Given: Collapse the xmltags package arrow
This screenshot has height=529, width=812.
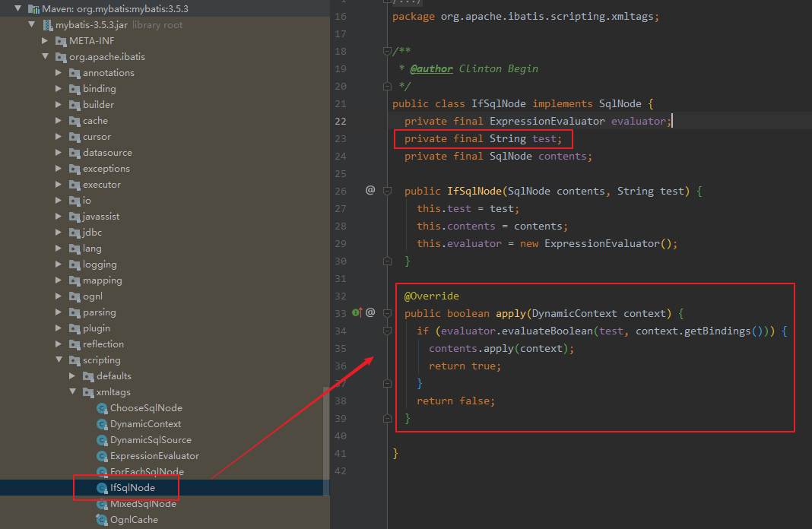Looking at the screenshot, I should pyautogui.click(x=72, y=392).
